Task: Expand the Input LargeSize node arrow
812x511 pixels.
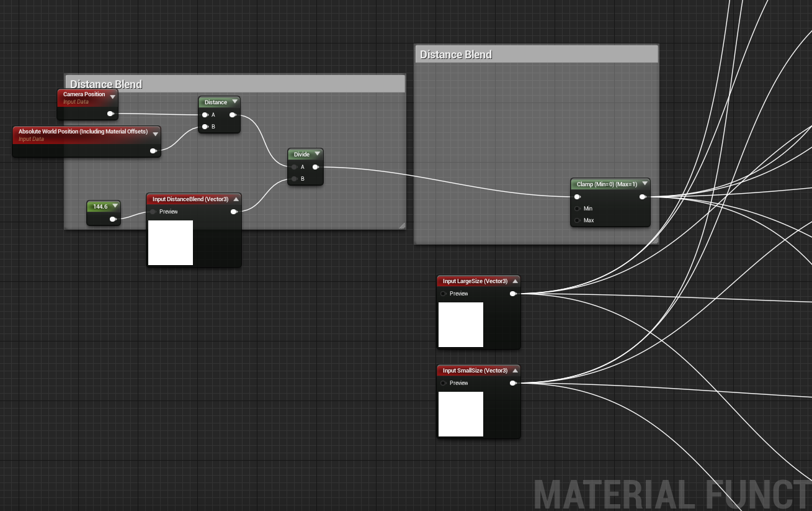Action: 515,281
